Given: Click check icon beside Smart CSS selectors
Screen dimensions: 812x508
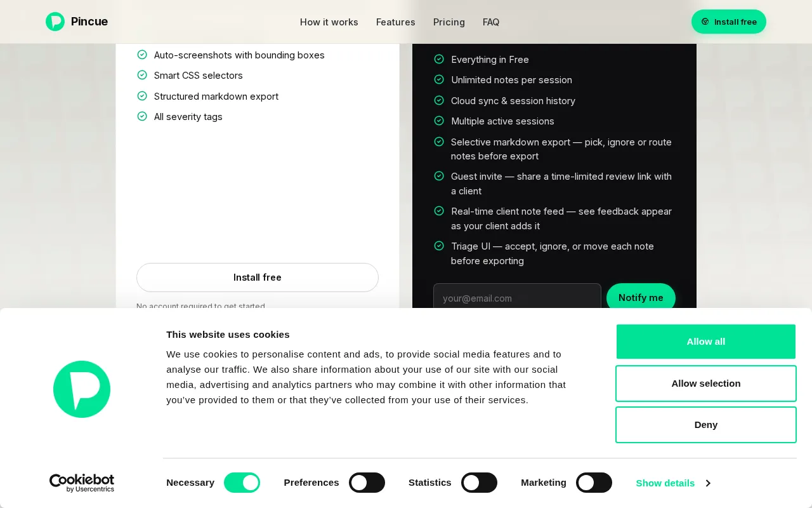Looking at the screenshot, I should pos(142,75).
